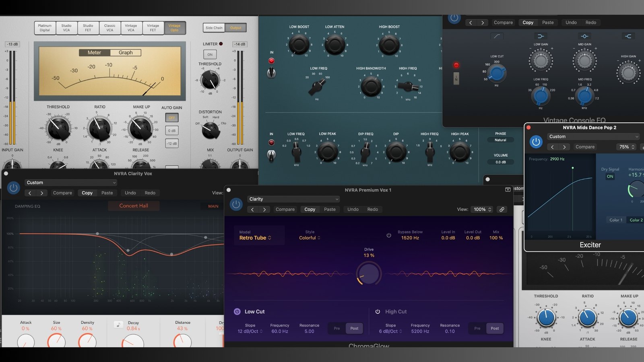Click the link icon beside View 100%
Image resolution: width=644 pixels, height=362 pixels.
pos(502,210)
